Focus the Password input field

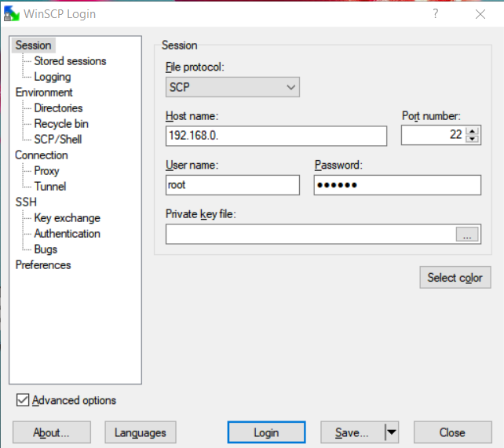(x=396, y=185)
